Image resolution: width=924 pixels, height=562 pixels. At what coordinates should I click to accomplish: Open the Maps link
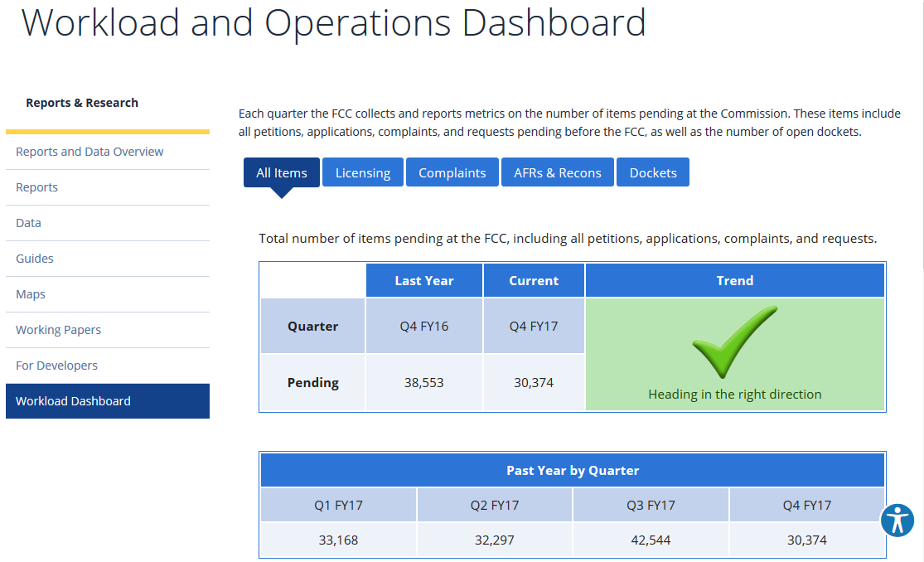pyautogui.click(x=30, y=294)
